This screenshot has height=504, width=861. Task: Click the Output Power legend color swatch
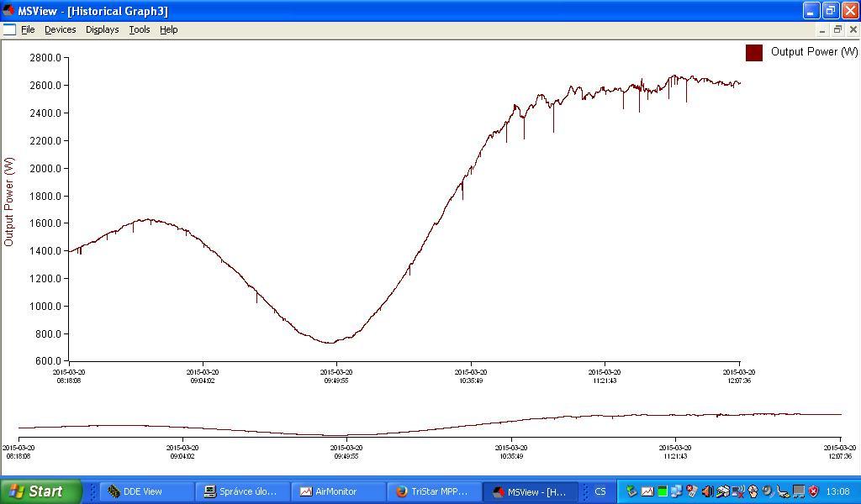(x=753, y=52)
